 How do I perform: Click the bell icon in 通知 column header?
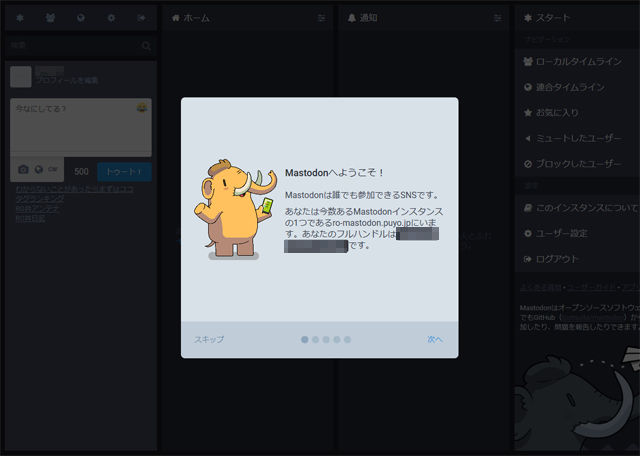(x=352, y=18)
